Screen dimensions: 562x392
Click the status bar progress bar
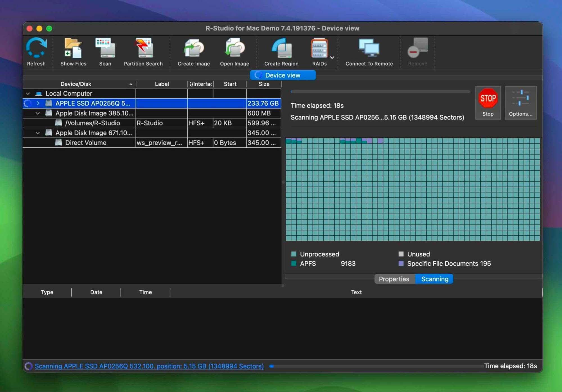(x=376, y=366)
